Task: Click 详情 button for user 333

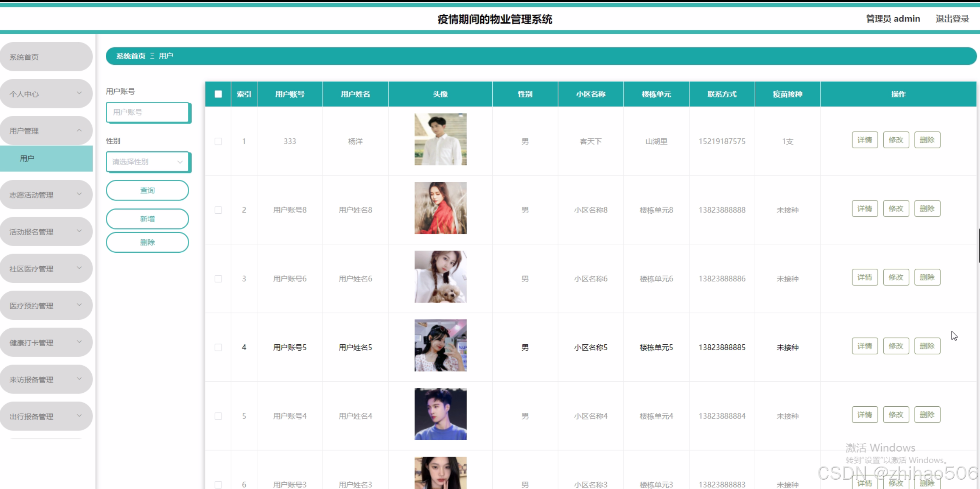Action: [x=865, y=140]
